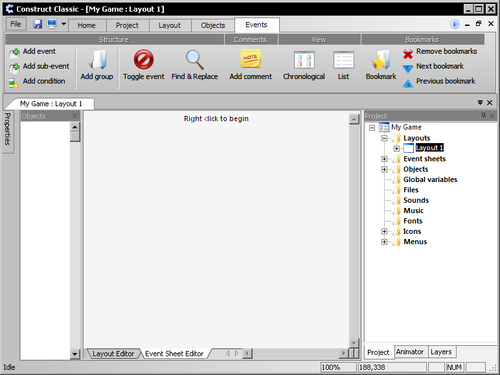The image size is (500, 375).
Task: Switch to the List view icon
Action: (343, 60)
